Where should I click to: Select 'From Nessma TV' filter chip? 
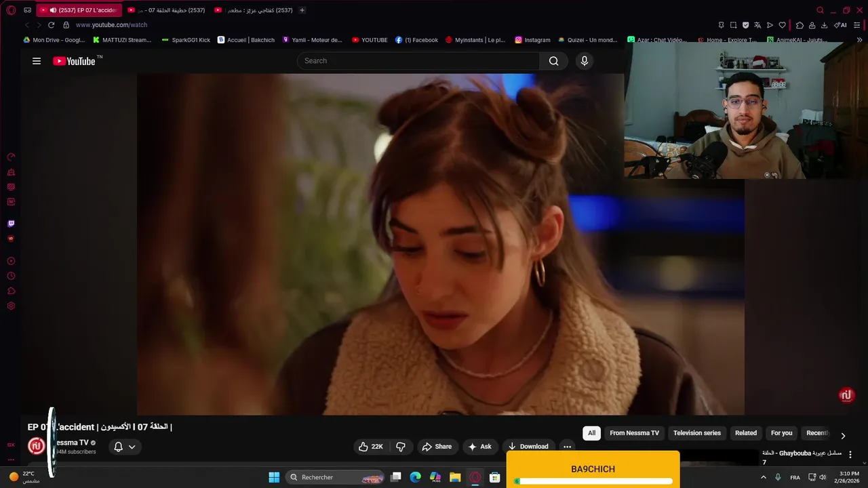[x=634, y=433]
